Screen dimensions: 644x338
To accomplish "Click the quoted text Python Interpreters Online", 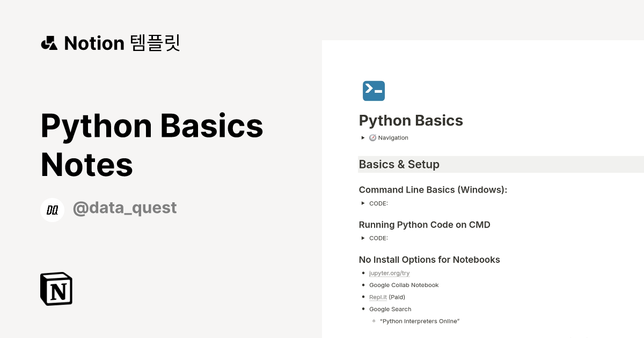I will click(x=420, y=321).
